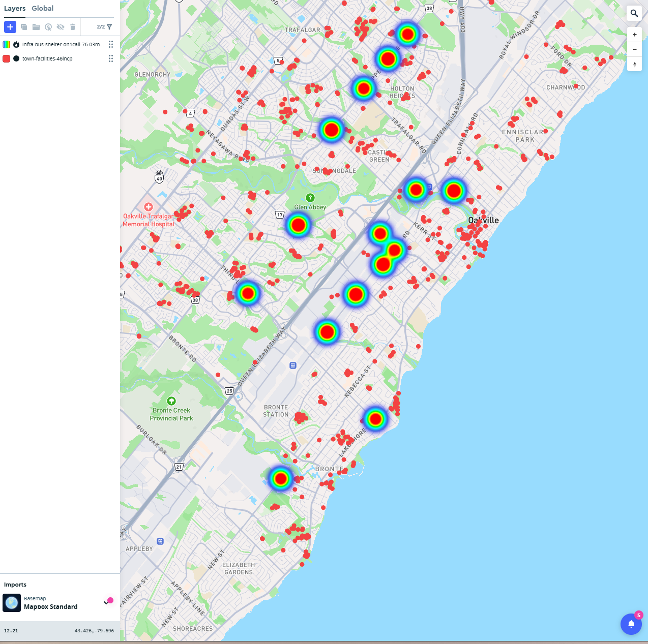648x644 pixels.
Task: Click the red town-facilities color swatch
Action: (7, 58)
